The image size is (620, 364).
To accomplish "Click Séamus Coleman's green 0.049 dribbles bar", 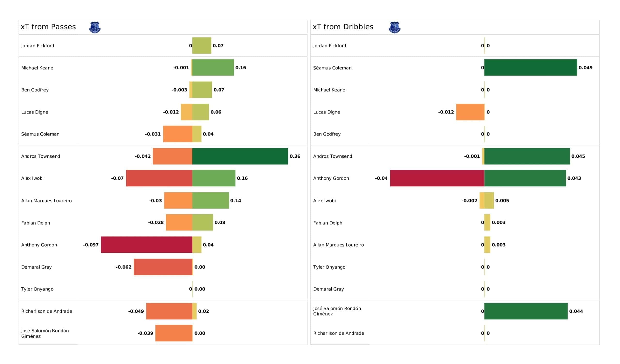I will click(530, 67).
